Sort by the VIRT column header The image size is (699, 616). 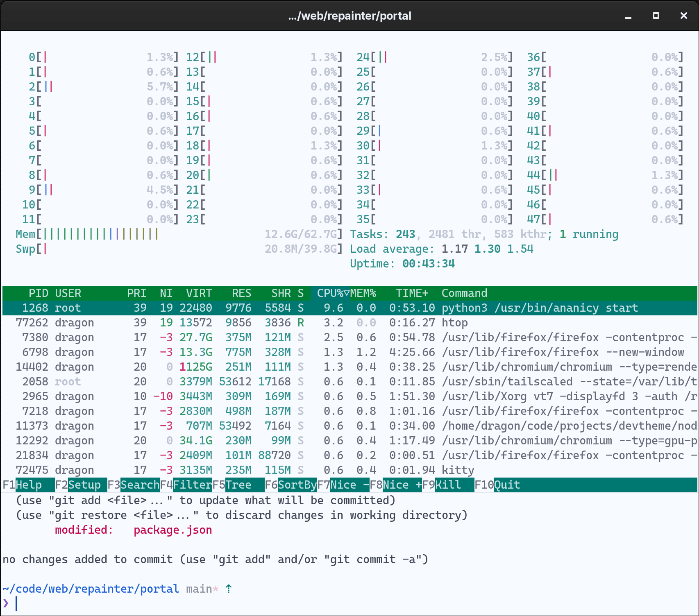(x=199, y=293)
